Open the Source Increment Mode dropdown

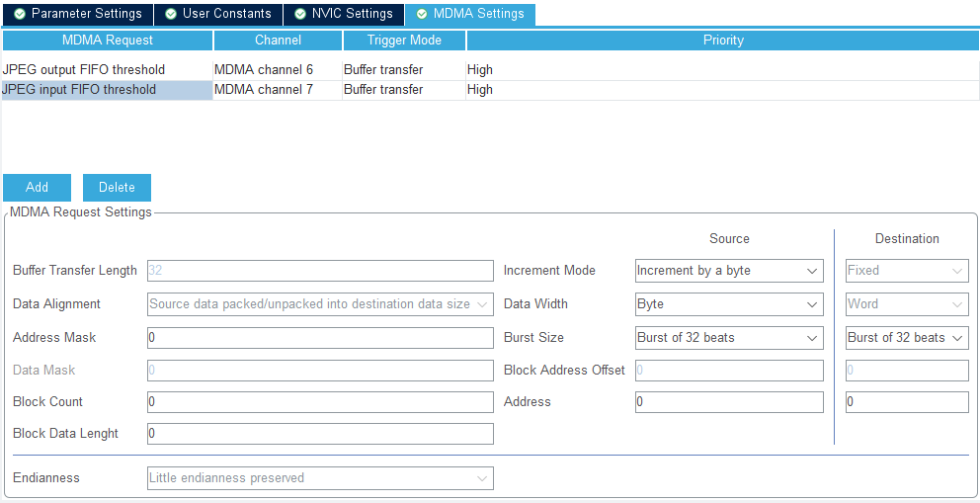[x=729, y=271]
